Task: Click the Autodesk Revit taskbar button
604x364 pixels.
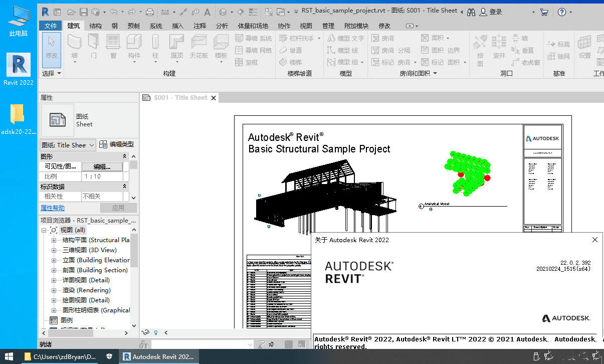Action: tap(159, 356)
